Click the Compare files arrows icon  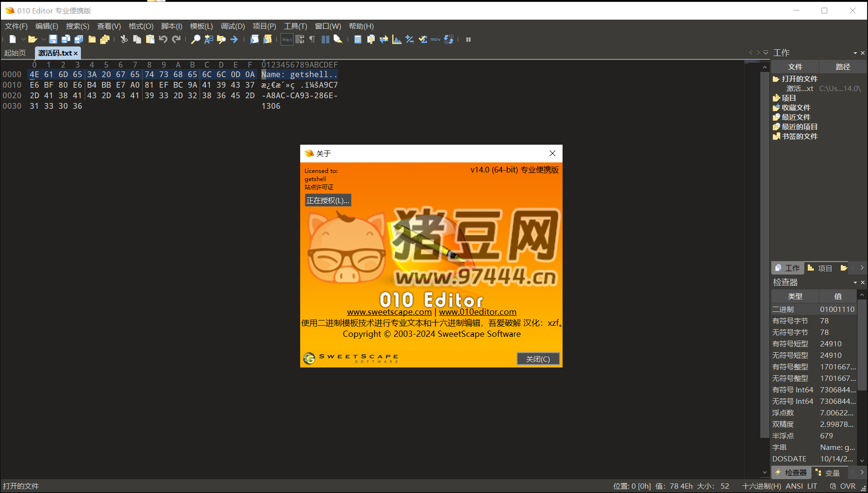383,39
